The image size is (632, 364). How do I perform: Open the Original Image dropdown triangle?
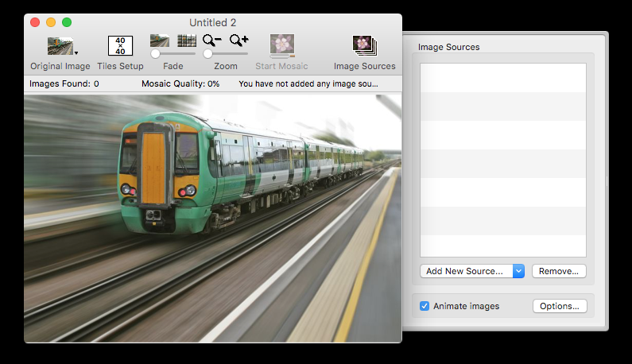tap(76, 52)
